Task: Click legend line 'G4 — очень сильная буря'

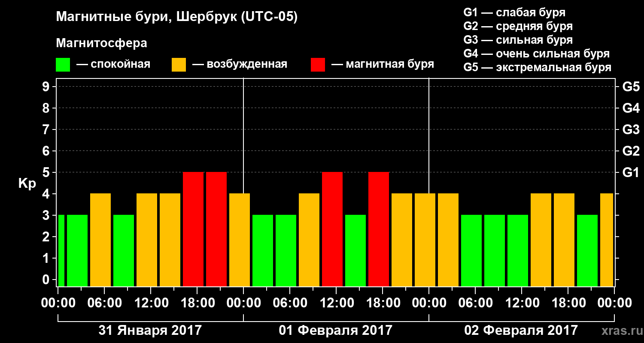Action: pyautogui.click(x=537, y=54)
